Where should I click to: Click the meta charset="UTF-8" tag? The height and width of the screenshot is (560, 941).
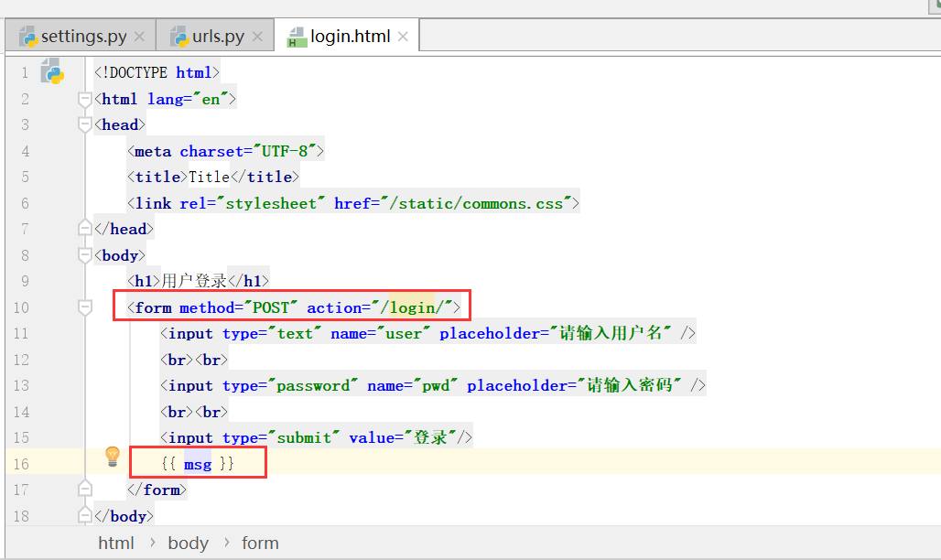tap(226, 151)
